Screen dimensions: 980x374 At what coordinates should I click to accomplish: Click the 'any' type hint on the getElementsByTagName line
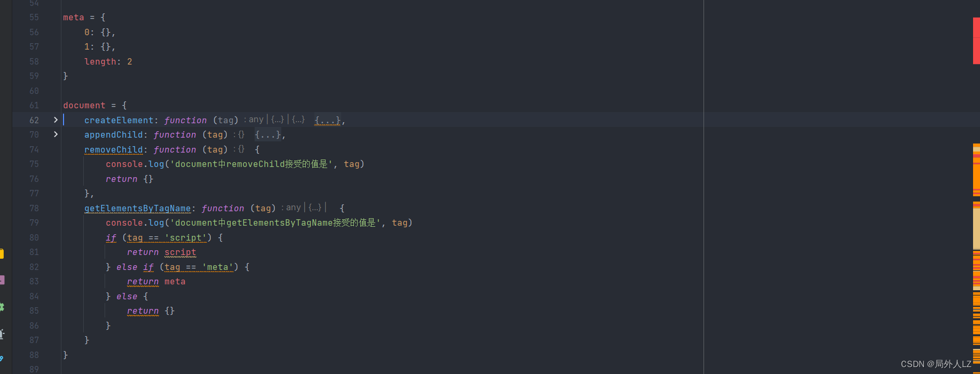point(294,208)
